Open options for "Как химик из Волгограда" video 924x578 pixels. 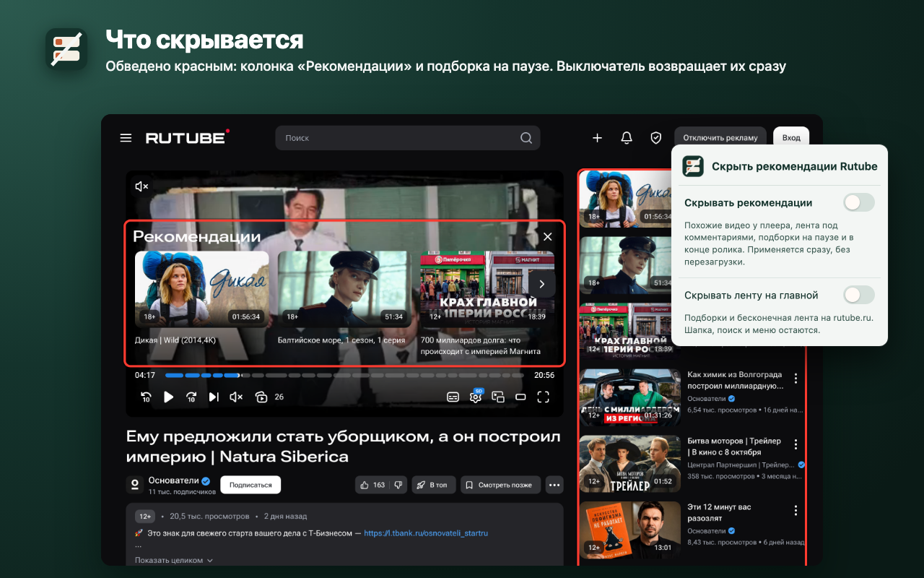tap(796, 378)
